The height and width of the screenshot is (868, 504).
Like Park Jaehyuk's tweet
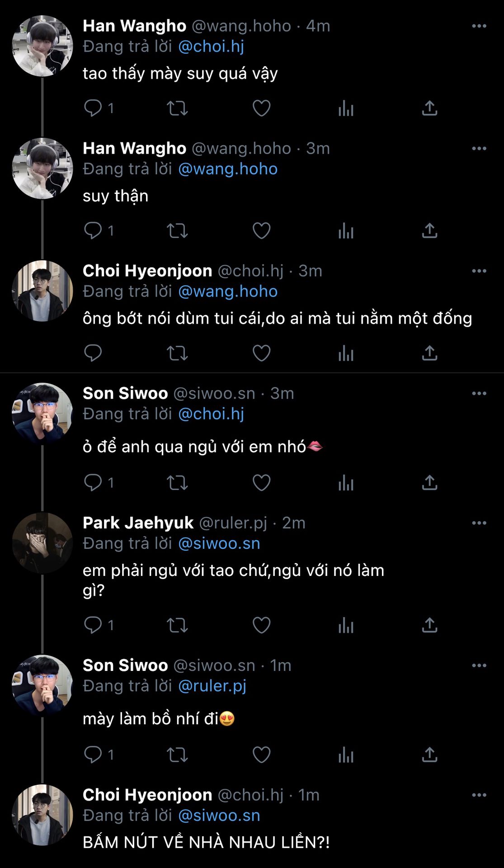[x=261, y=625]
